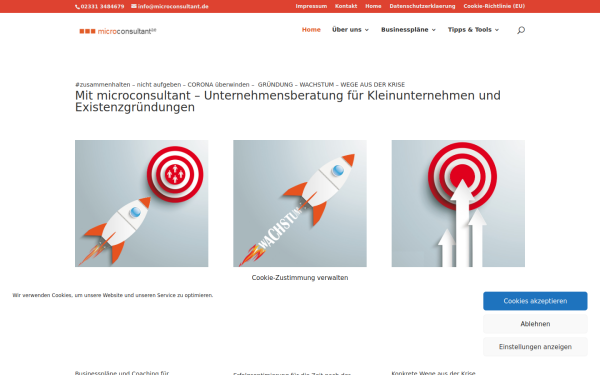Open the Kontakt link in top bar
Screen dimensions: 600x375
tap(346, 6)
